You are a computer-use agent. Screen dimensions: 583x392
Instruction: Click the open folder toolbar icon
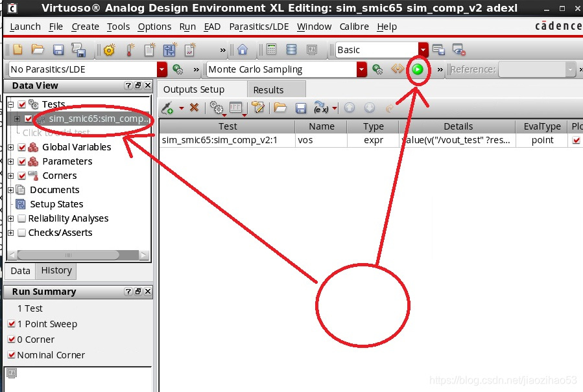tap(38, 49)
